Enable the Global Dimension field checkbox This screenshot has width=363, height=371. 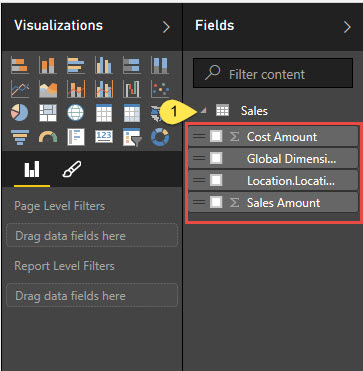click(216, 158)
